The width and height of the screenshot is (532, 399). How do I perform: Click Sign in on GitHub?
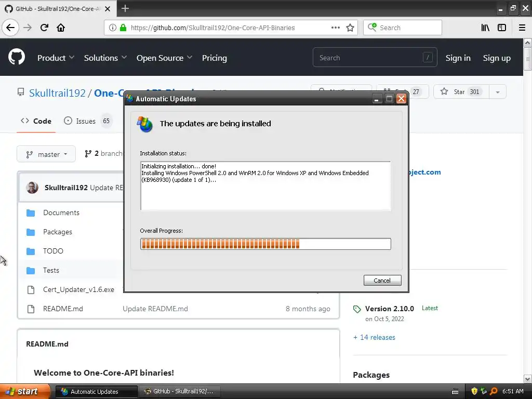(x=458, y=58)
